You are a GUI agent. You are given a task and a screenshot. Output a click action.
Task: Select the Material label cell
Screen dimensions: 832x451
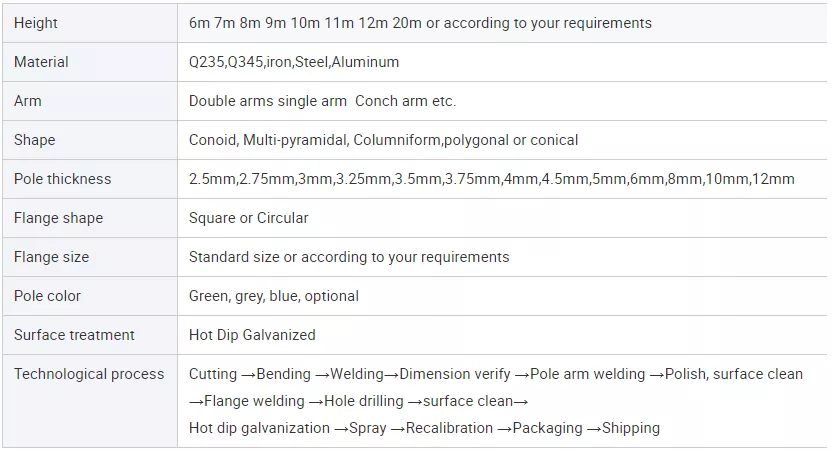tap(41, 62)
